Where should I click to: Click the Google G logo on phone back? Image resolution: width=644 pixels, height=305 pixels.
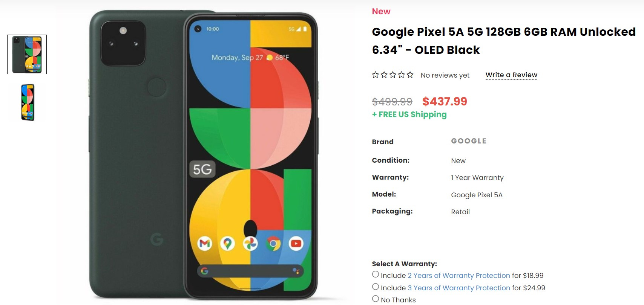pos(157,239)
